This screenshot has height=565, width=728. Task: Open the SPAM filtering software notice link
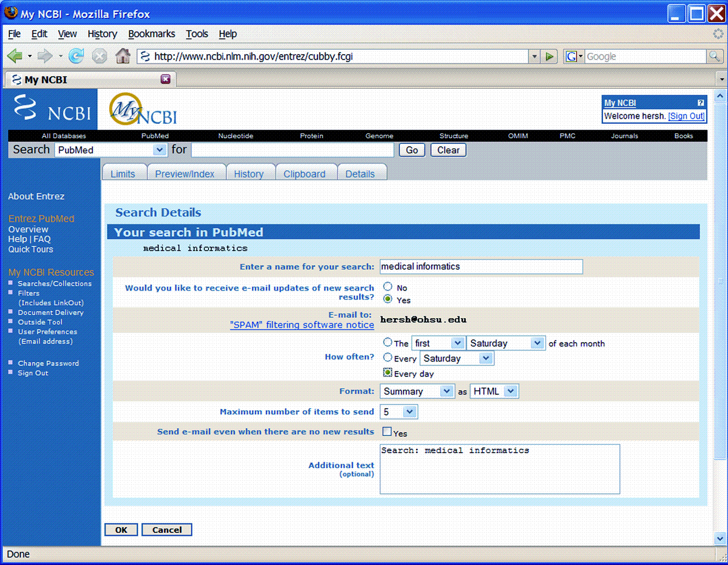(302, 325)
